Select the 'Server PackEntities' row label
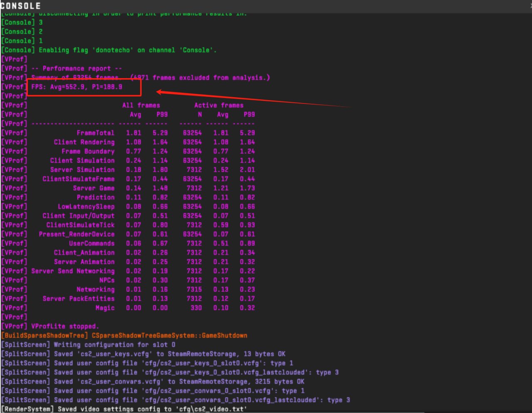The width and height of the screenshot is (532, 413). coord(79,298)
